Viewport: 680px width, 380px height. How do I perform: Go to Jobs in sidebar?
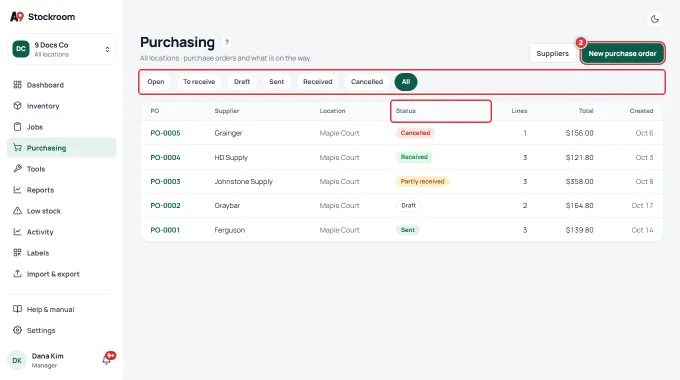[62, 127]
